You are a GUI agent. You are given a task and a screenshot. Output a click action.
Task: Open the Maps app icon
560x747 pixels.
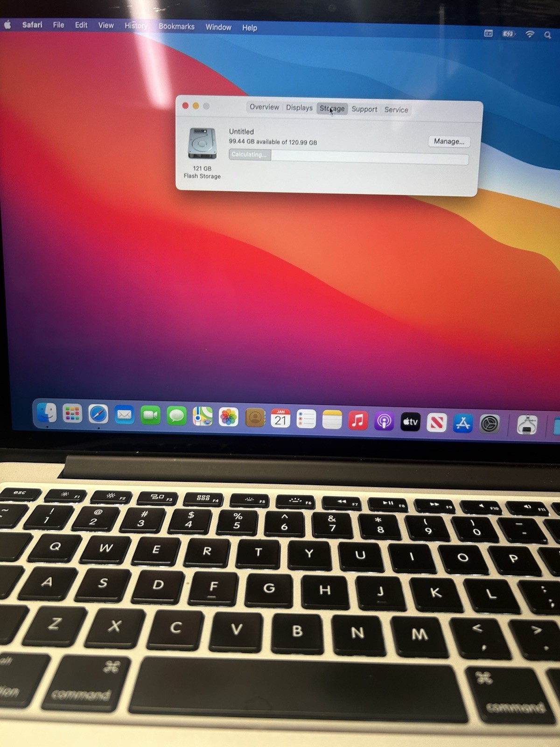[203, 416]
